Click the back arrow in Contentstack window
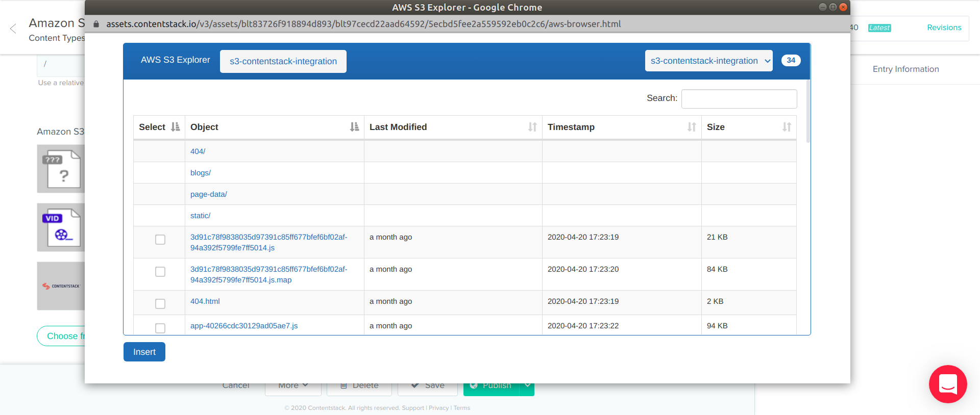This screenshot has height=415, width=980. point(13,29)
